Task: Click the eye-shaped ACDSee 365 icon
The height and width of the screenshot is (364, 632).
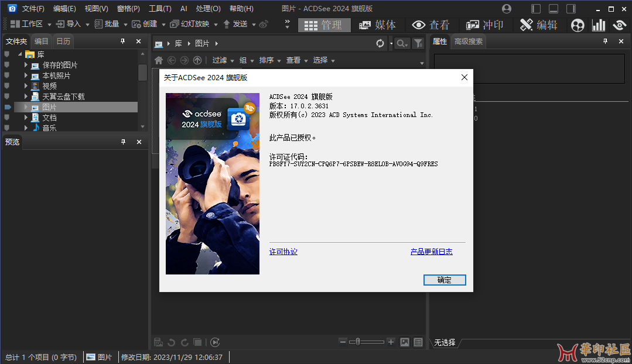Action: click(x=619, y=25)
